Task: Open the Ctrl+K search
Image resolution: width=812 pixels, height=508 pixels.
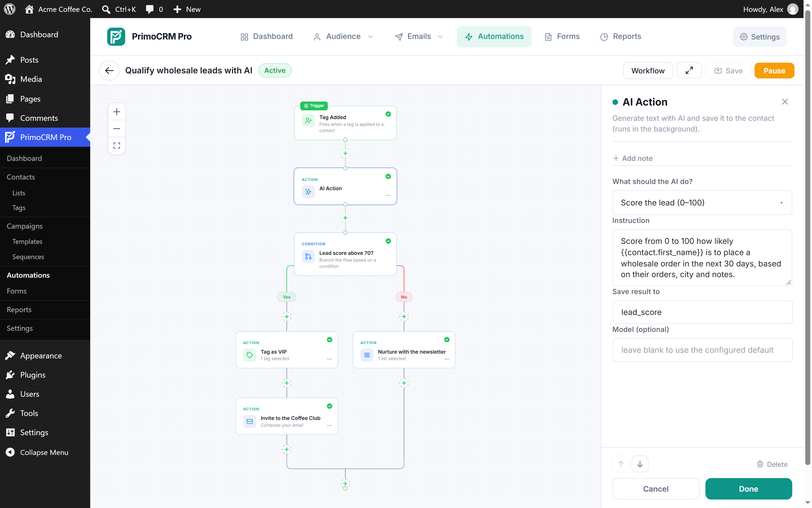Action: coord(119,9)
